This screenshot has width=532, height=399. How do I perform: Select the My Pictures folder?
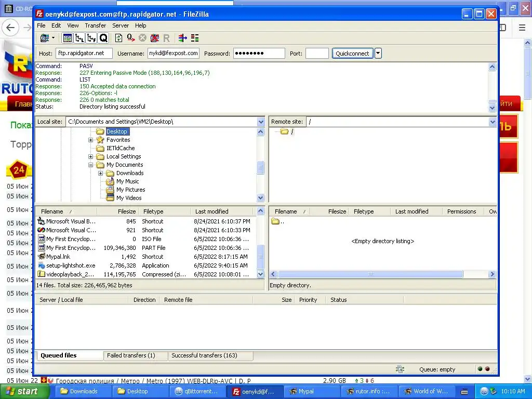130,190
